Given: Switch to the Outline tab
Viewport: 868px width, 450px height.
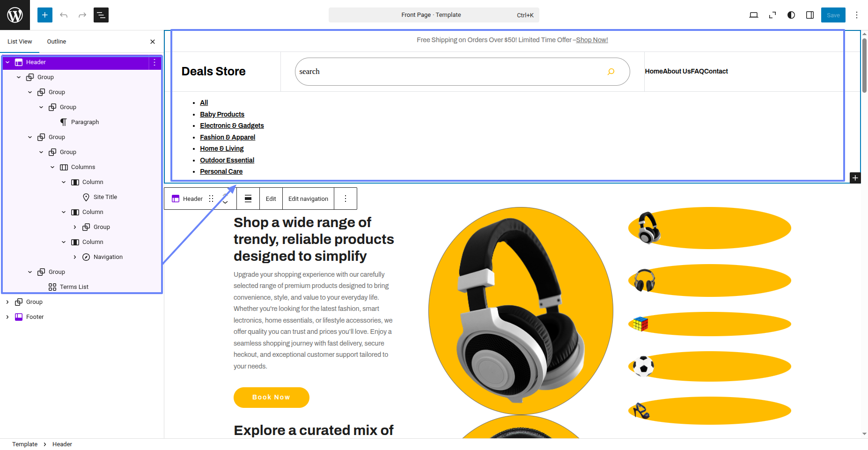Looking at the screenshot, I should (57, 42).
